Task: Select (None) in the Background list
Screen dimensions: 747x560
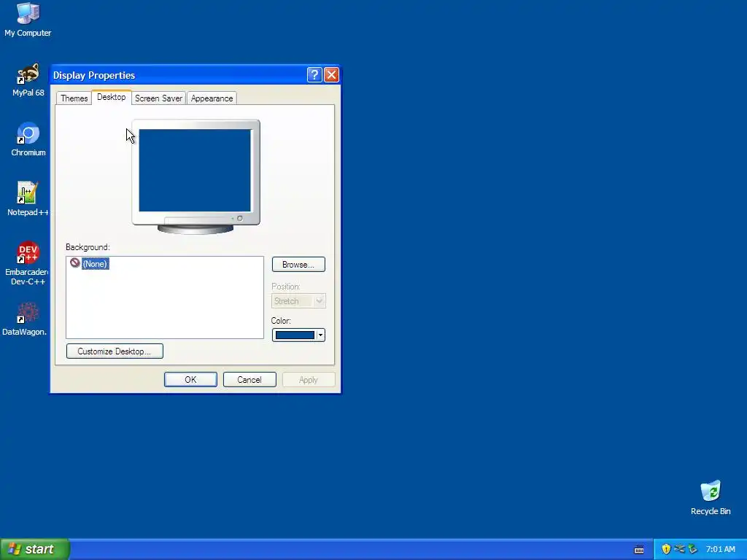Action: pos(95,263)
